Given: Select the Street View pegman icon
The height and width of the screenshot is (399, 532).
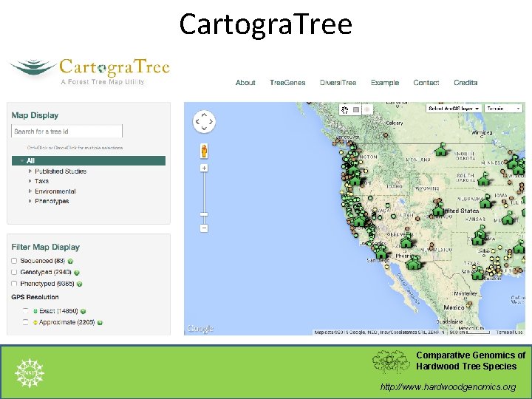Looking at the screenshot, I should point(204,151).
